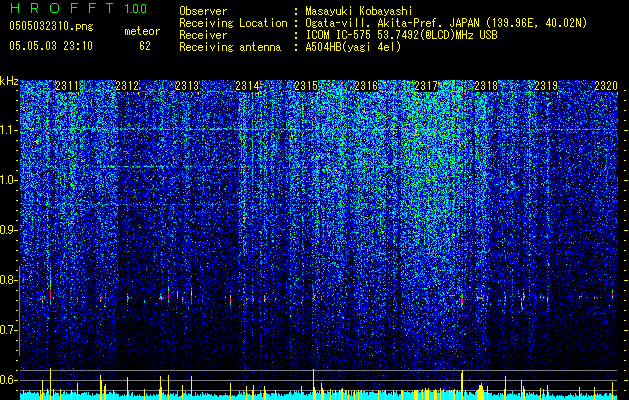Image resolution: width=629 pixels, height=400 pixels.
Task: Click the 2316 time marker
Action: tap(366, 86)
